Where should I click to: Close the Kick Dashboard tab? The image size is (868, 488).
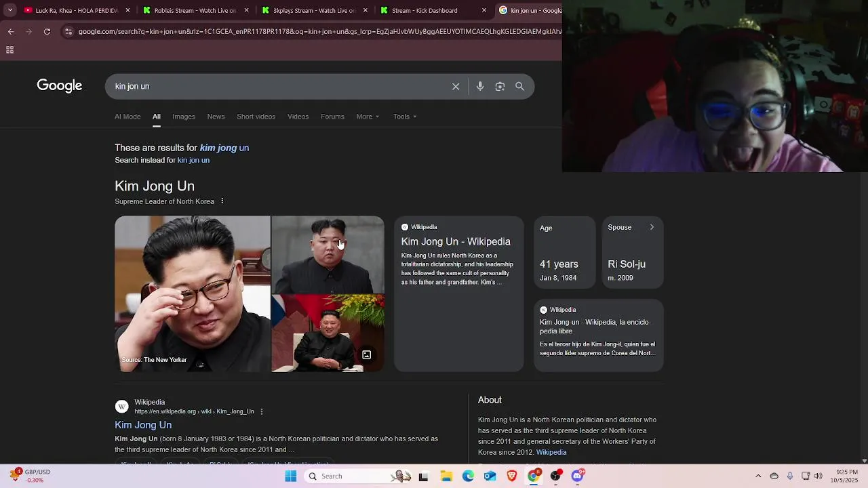pos(484,10)
